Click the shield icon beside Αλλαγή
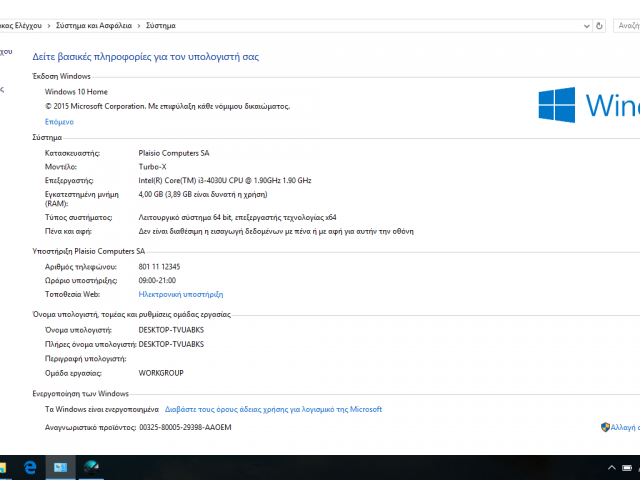Image resolution: width=640 pixels, height=480 pixels. (605, 427)
